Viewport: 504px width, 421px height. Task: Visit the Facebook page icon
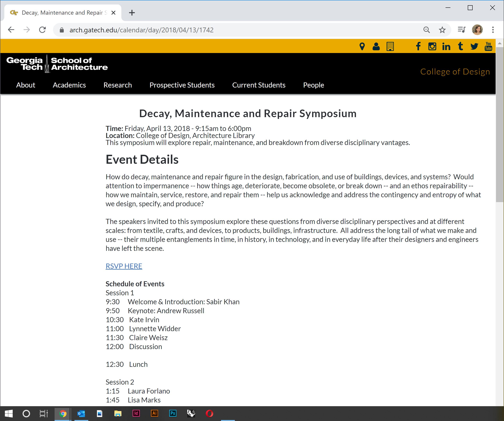tap(418, 46)
